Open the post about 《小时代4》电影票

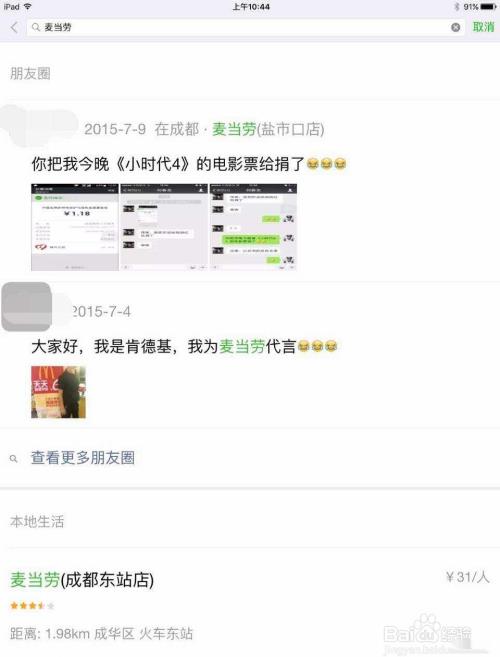[189, 164]
